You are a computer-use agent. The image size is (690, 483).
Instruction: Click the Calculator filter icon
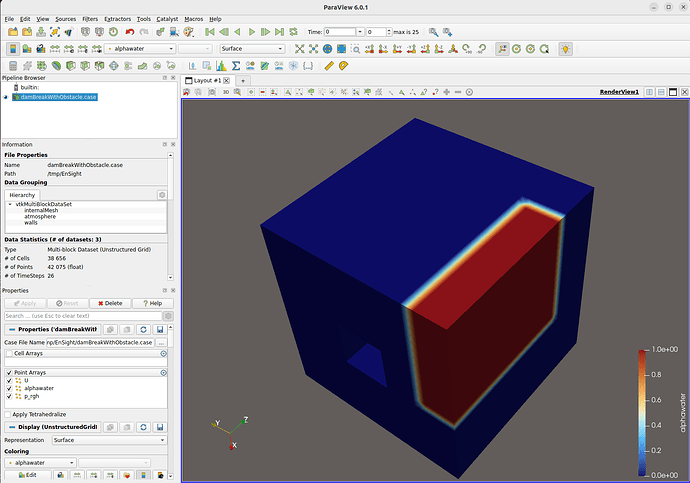pyautogui.click(x=13, y=66)
